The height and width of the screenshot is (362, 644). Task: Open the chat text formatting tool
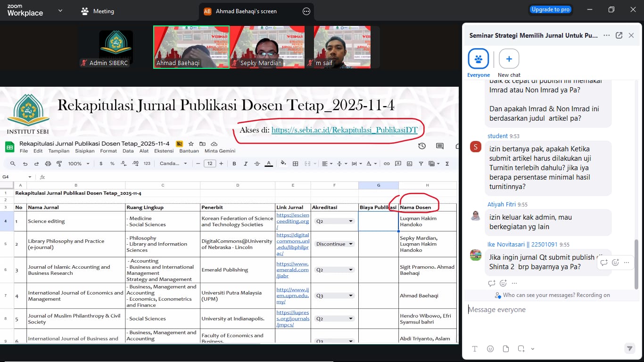[x=475, y=349]
